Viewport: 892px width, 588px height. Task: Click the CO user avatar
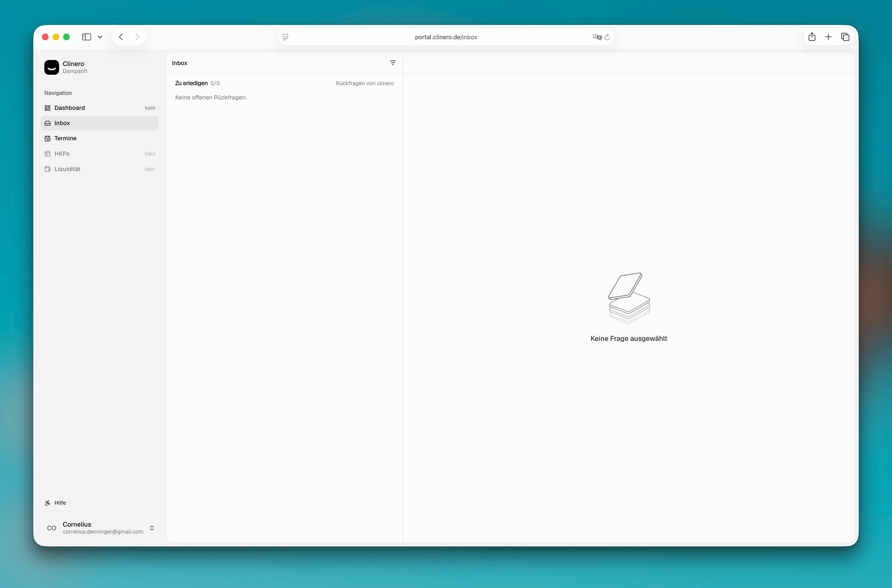tap(52, 528)
